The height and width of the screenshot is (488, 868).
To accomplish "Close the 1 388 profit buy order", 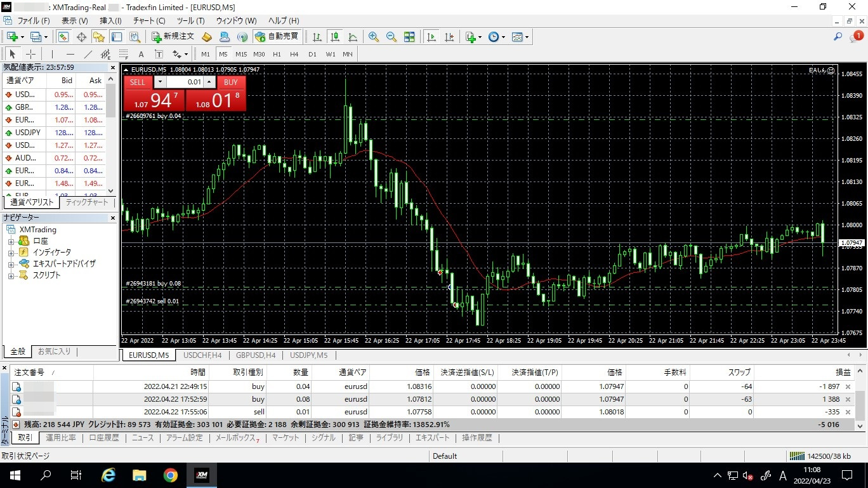I will [x=848, y=399].
